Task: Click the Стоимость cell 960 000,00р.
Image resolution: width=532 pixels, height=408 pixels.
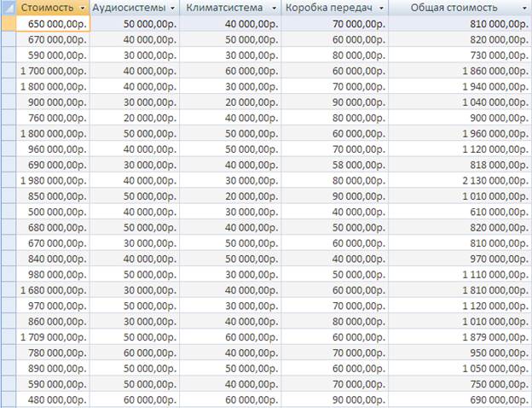Action: (x=53, y=149)
